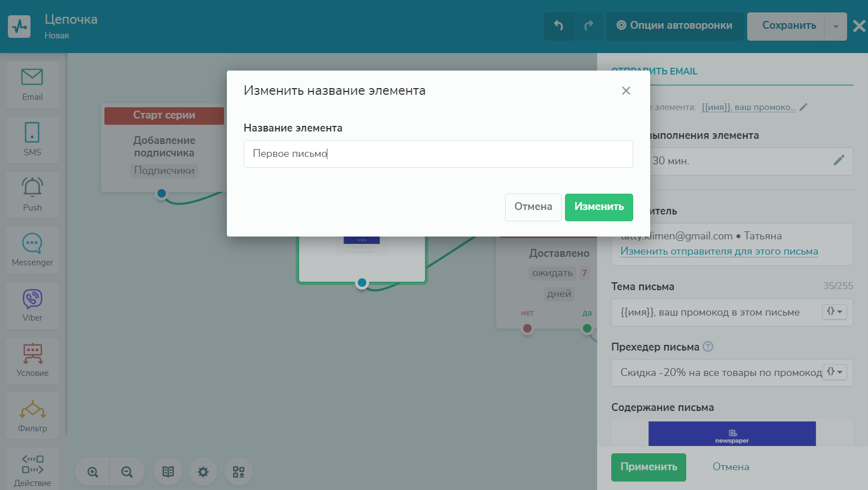Click the undo arrow in header
The image size is (868, 490).
(x=559, y=26)
